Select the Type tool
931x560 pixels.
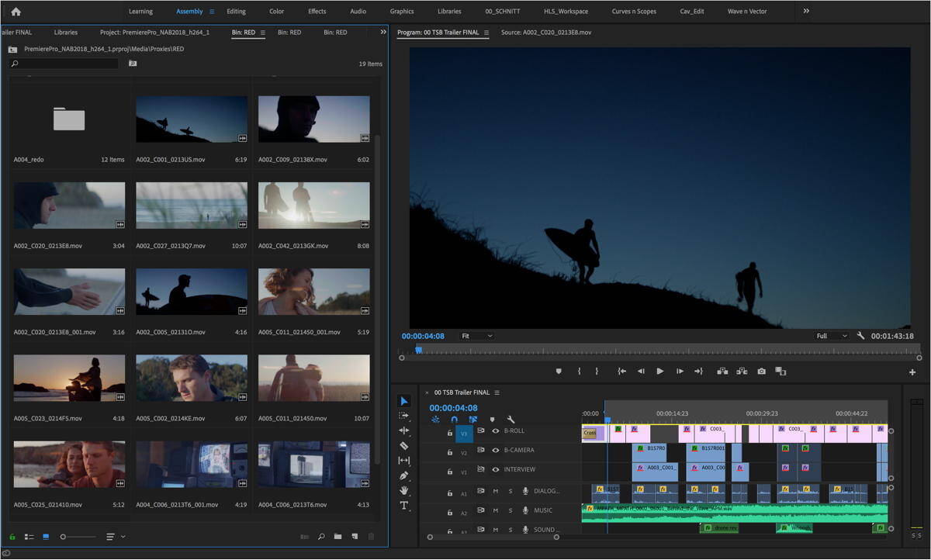tap(404, 506)
